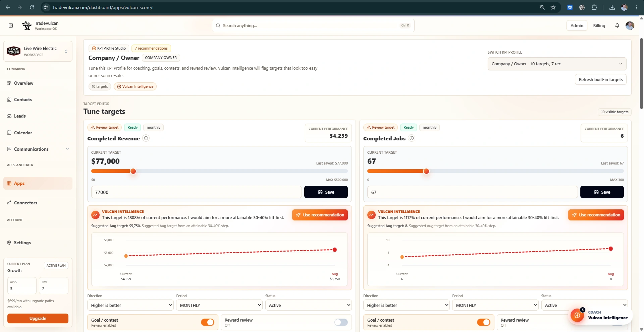This screenshot has height=332, width=644.
Task: Open the spiral extension icon in toolbar
Action: 582,7
